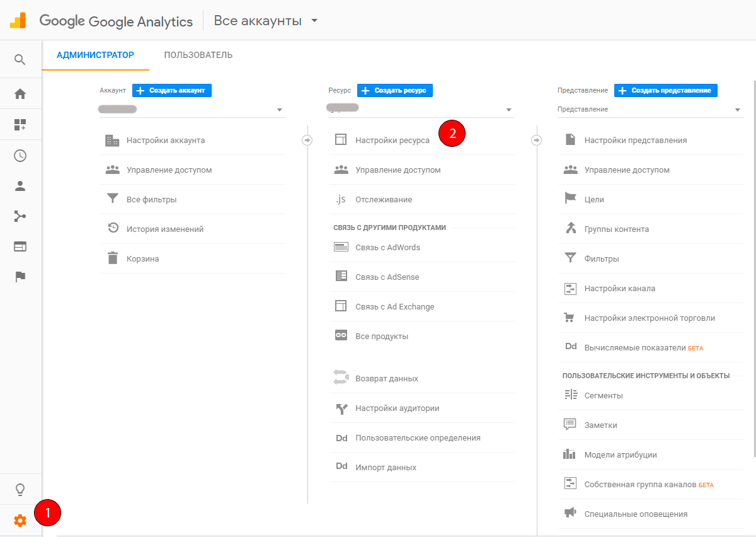Open Audience reports person icon
The image size is (756, 537).
20,186
